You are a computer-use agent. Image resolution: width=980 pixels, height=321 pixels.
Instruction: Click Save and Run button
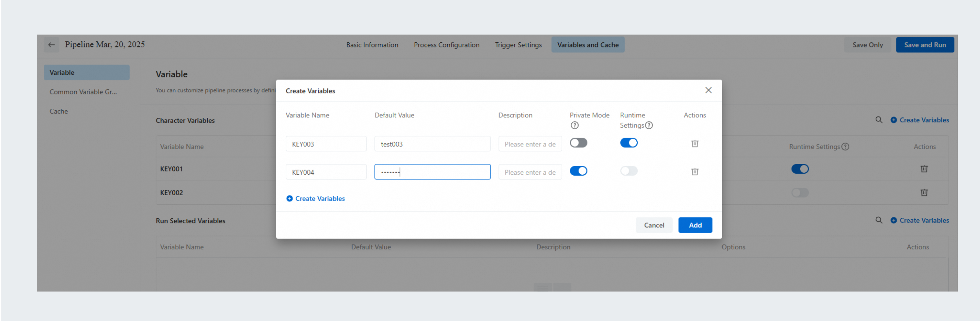[x=925, y=45]
